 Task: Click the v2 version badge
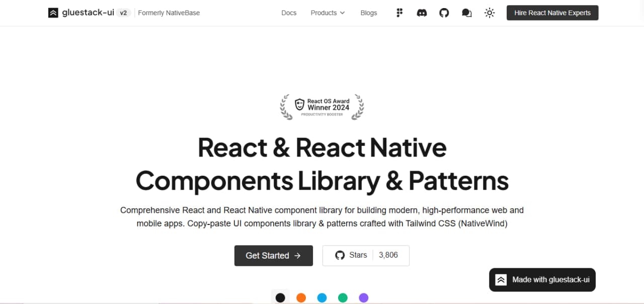point(123,13)
